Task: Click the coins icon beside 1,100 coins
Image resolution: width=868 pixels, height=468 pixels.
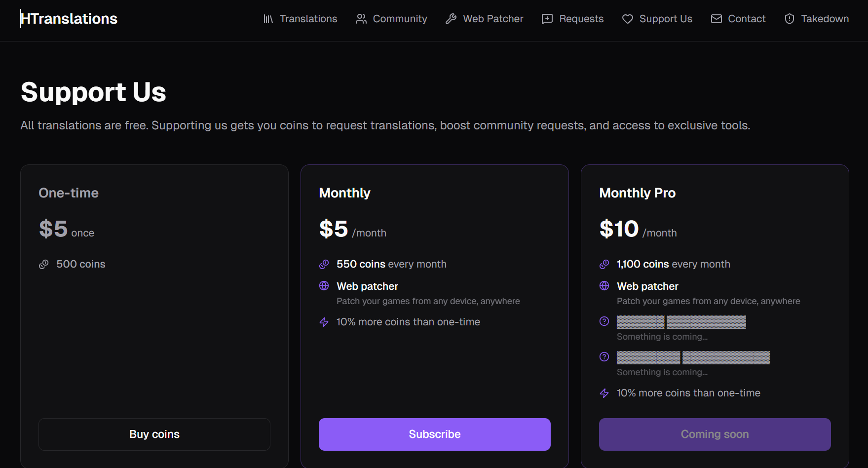Action: pos(604,265)
